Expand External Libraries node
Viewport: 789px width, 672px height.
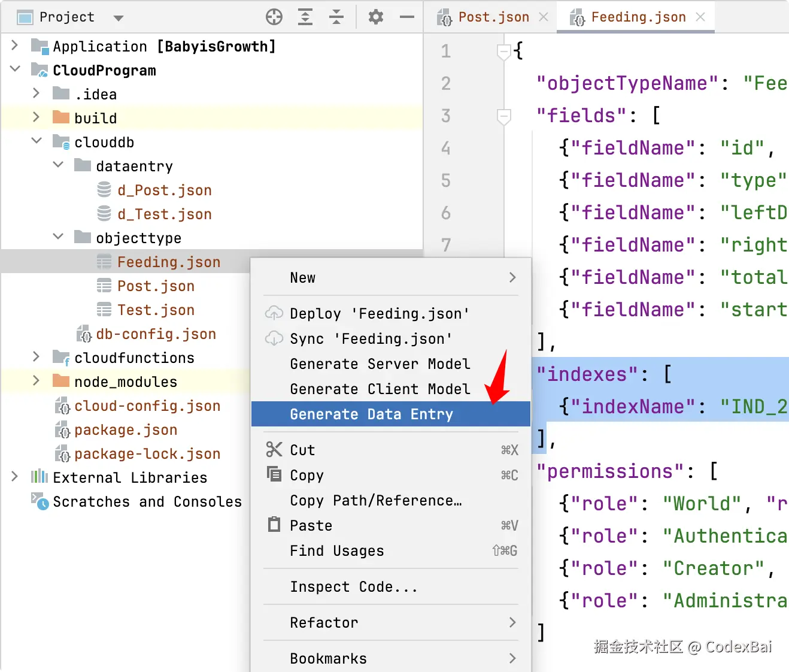15,477
